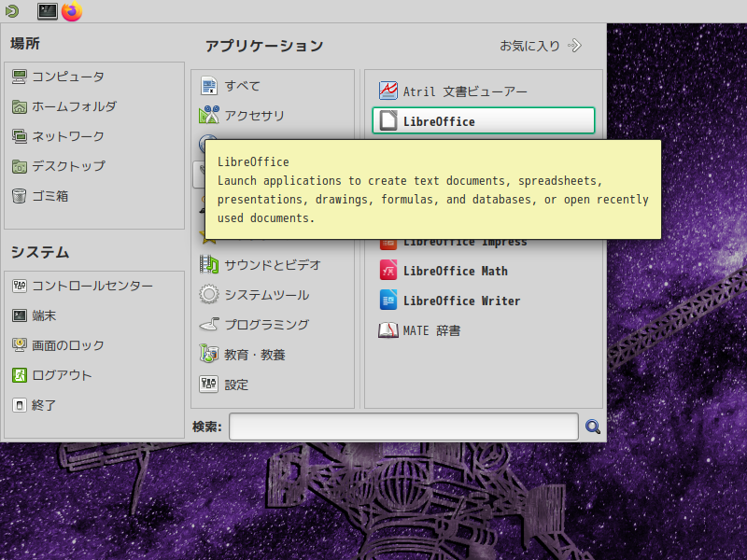
Task: Choose プログラミング category label
Action: [x=267, y=325]
